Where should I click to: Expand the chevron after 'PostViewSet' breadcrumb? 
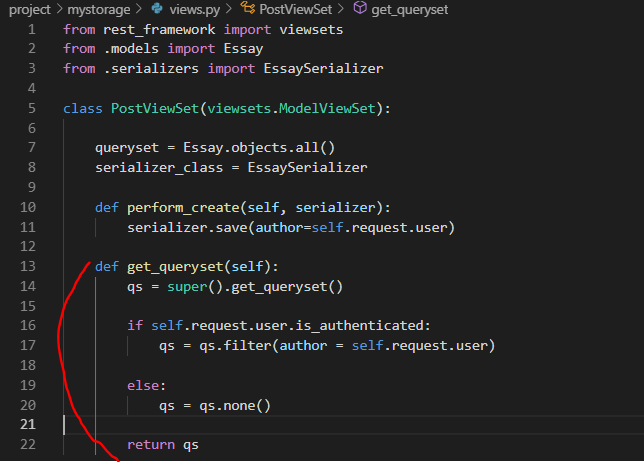[341, 9]
